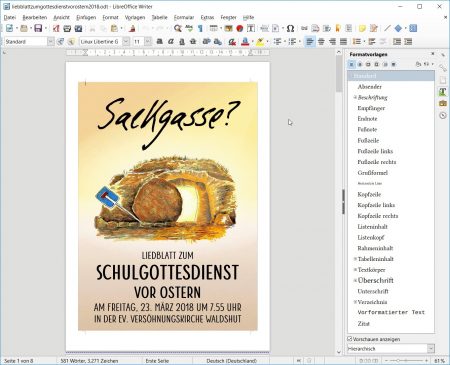
Task: Click the zoom slider in status bar
Action: [x=407, y=361]
